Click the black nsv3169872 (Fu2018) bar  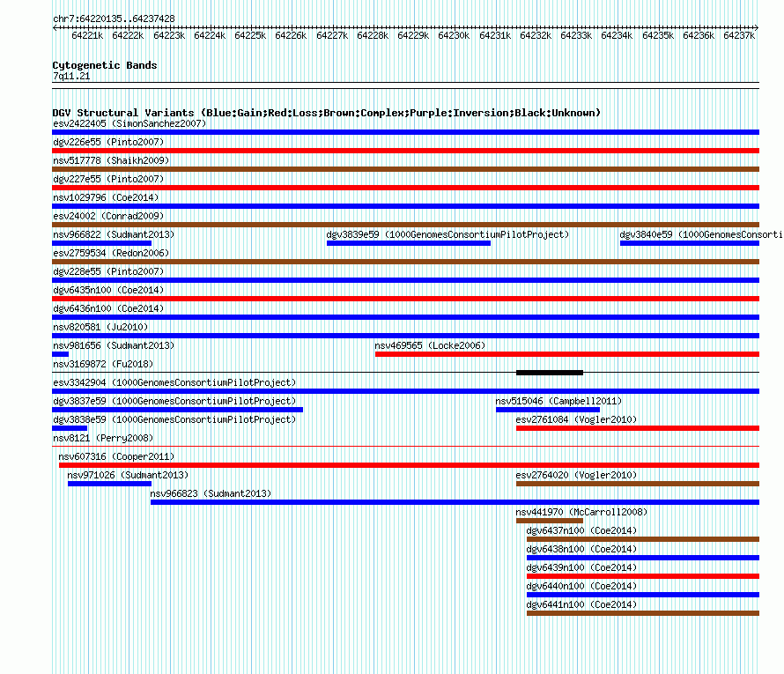(550, 373)
